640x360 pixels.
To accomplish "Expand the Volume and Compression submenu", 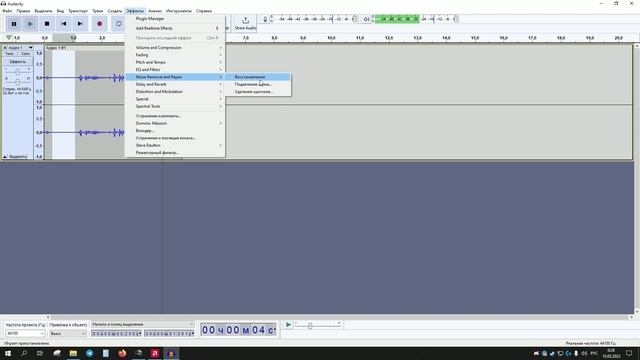I will click(175, 47).
